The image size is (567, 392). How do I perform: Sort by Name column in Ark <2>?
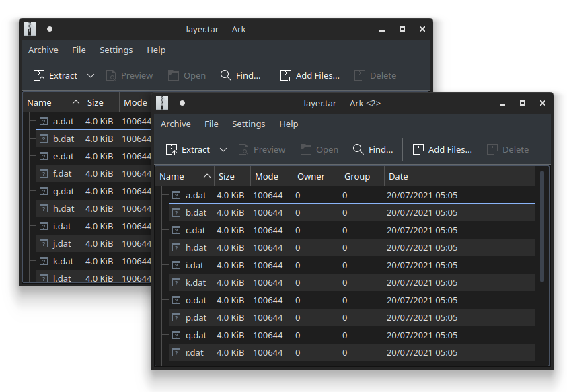(185, 176)
